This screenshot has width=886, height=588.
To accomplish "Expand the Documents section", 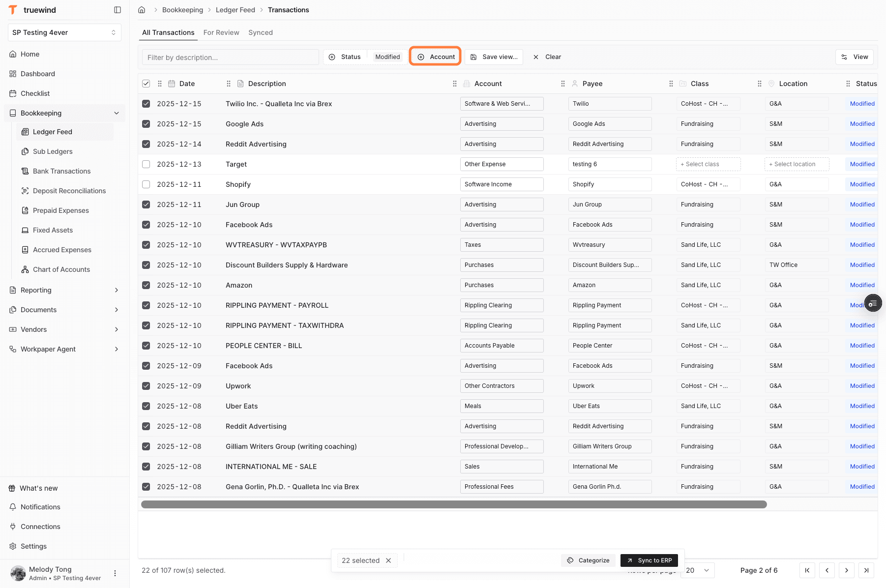I will pyautogui.click(x=64, y=310).
